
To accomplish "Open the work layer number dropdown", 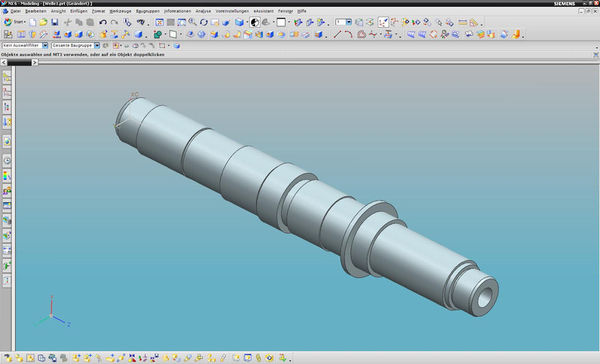I will pyautogui.click(x=349, y=22).
